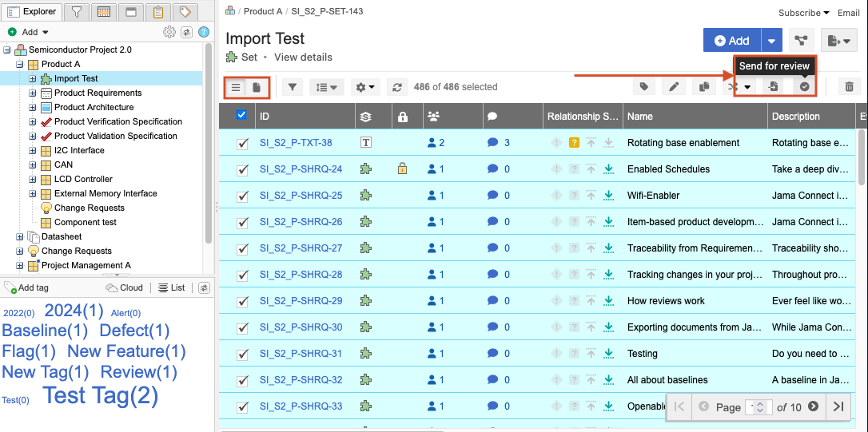The width and height of the screenshot is (868, 432).
Task: Uncheck the SI_S2_P-SHRQ-24 row checkbox
Action: [x=242, y=170]
